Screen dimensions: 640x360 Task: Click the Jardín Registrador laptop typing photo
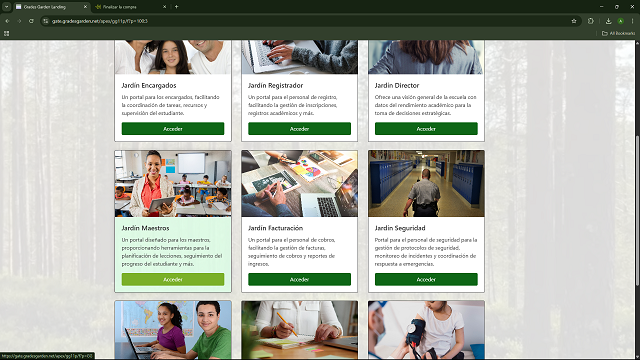pyautogui.click(x=300, y=57)
